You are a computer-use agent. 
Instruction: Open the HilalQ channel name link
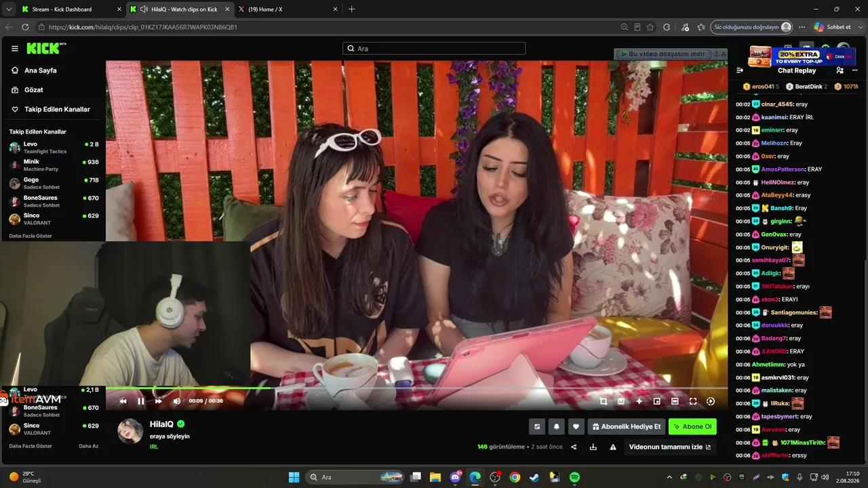tap(161, 424)
